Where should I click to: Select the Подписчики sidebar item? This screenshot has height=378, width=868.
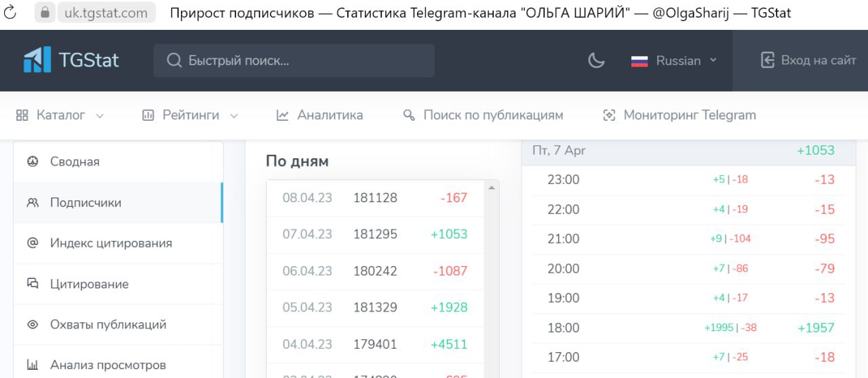(118, 202)
